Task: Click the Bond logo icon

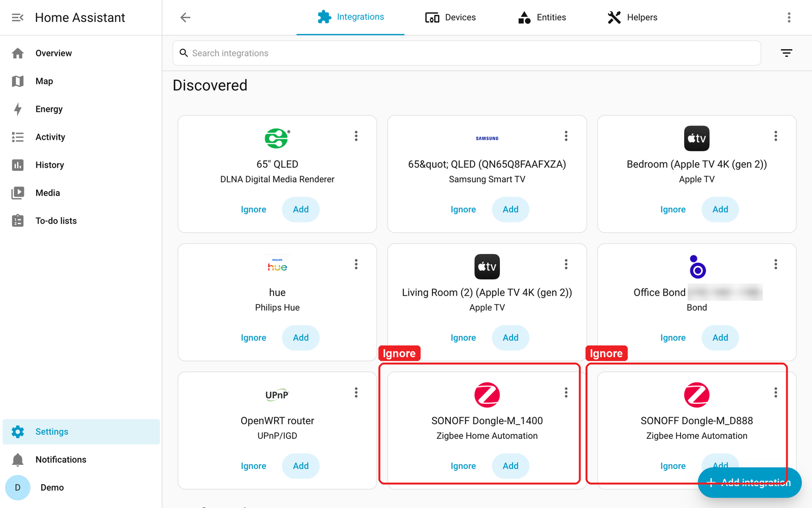Action: pyautogui.click(x=697, y=267)
